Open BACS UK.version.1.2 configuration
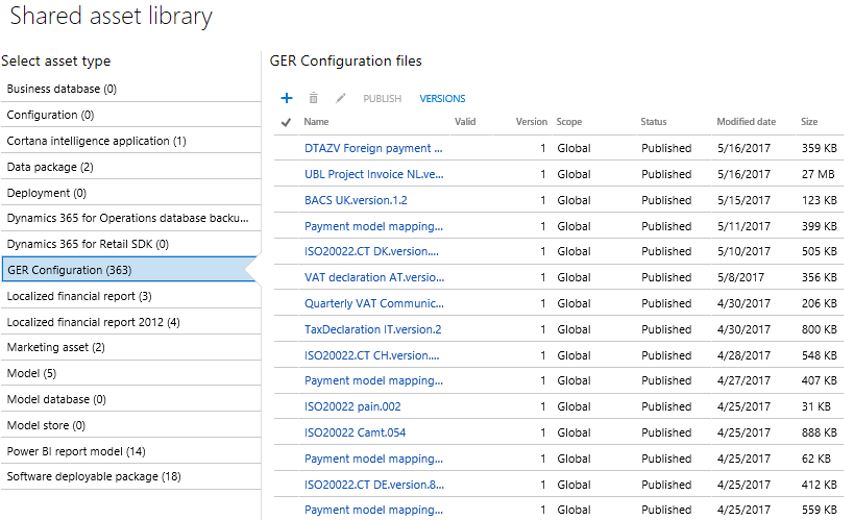Viewport: 844px width, 522px height. 356,200
